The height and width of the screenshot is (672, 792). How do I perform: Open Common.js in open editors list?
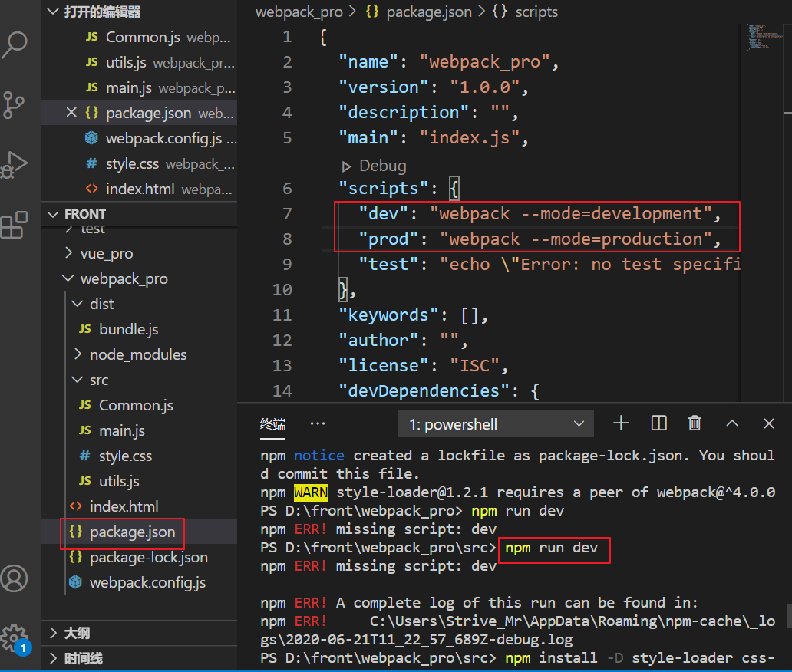[140, 37]
